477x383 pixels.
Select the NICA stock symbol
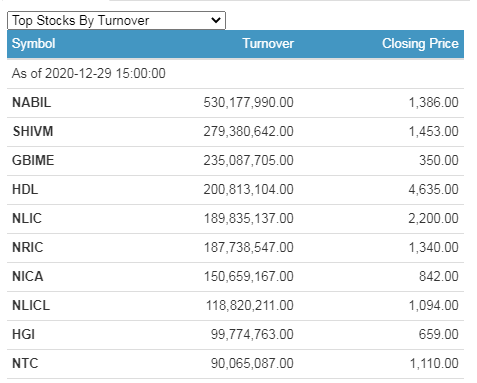(28, 276)
